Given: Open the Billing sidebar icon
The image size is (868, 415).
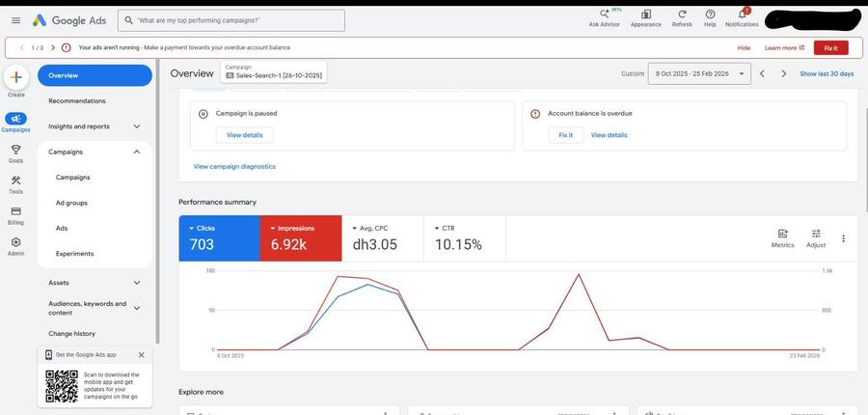Looking at the screenshot, I should click(15, 215).
